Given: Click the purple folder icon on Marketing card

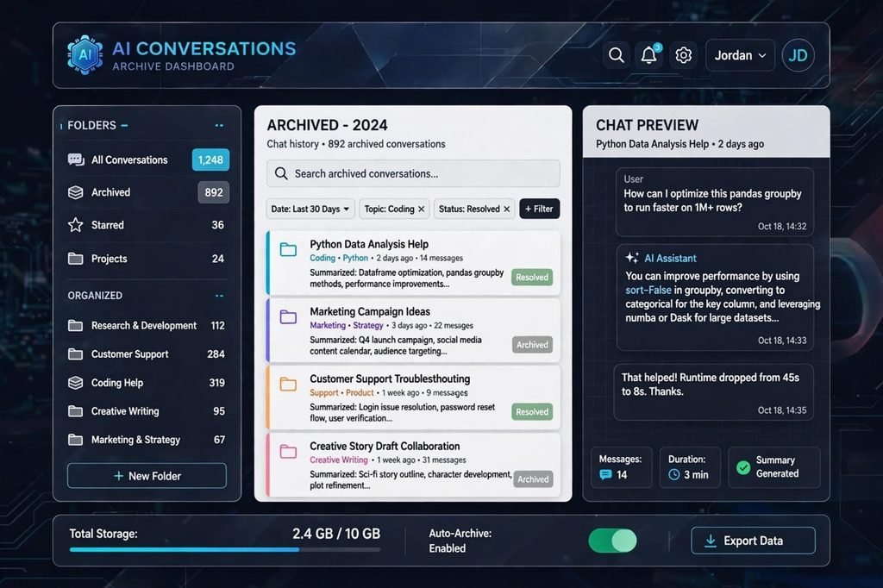Looking at the screenshot, I should [x=288, y=316].
